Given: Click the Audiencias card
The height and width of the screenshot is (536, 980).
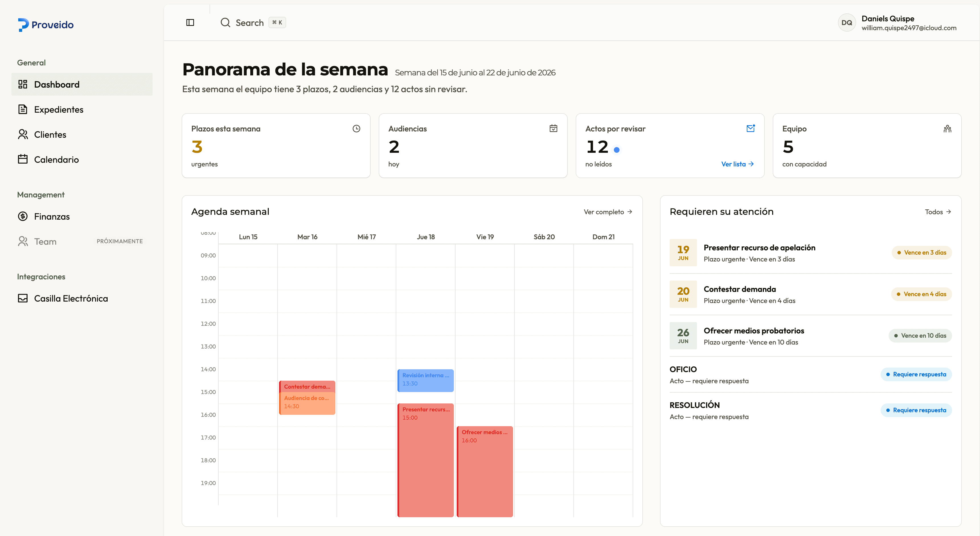Looking at the screenshot, I should [x=473, y=146].
